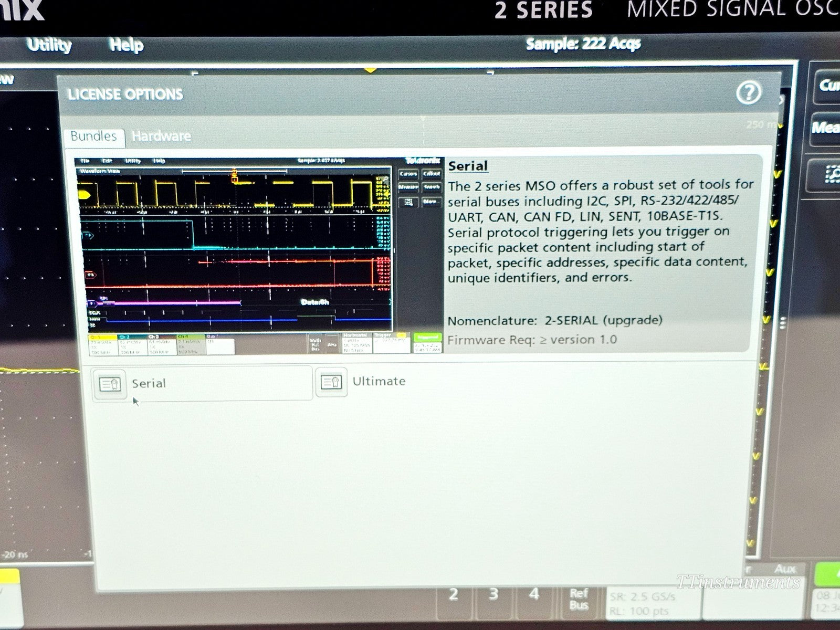
Task: Switch to the Bundles tab
Action: 93,136
